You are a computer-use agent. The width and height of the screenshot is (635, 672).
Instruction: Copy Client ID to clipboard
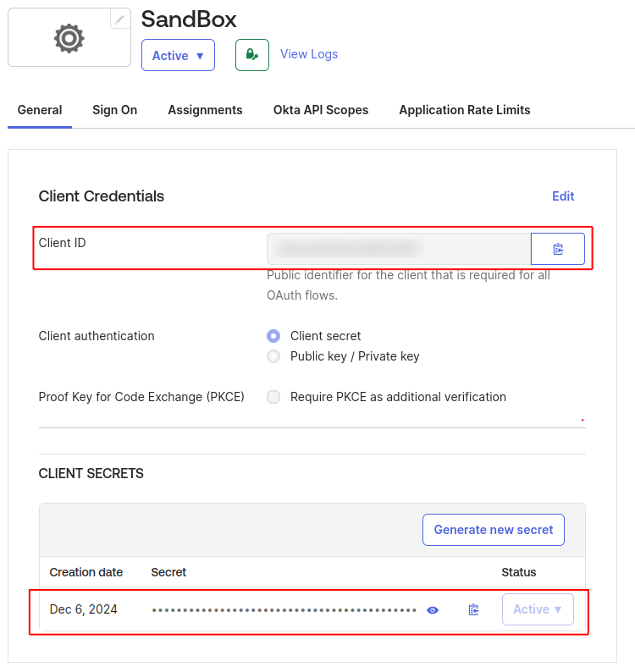click(557, 249)
